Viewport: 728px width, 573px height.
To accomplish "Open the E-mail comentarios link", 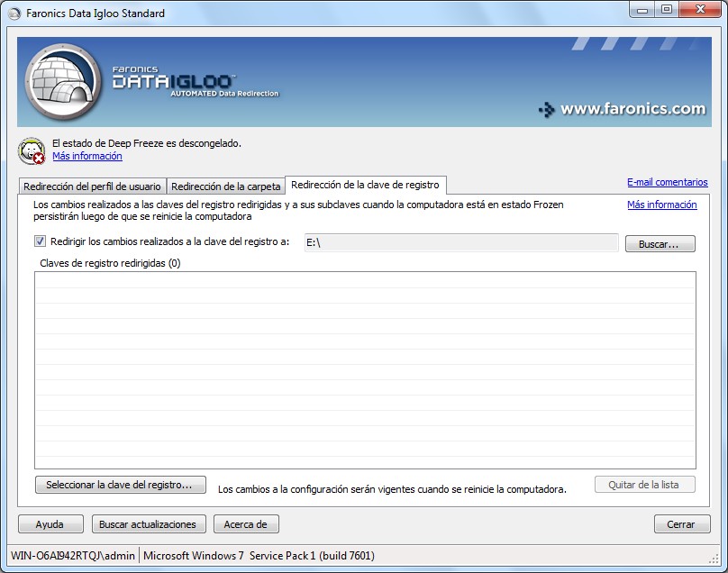I will click(667, 182).
